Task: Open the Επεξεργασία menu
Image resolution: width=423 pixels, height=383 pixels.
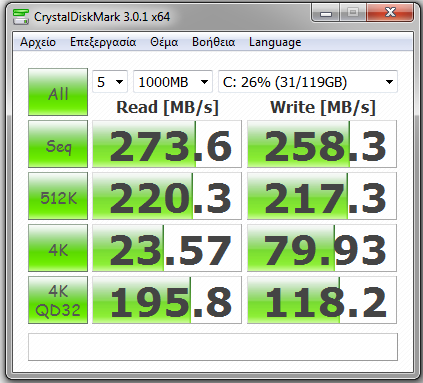Action: [x=103, y=42]
